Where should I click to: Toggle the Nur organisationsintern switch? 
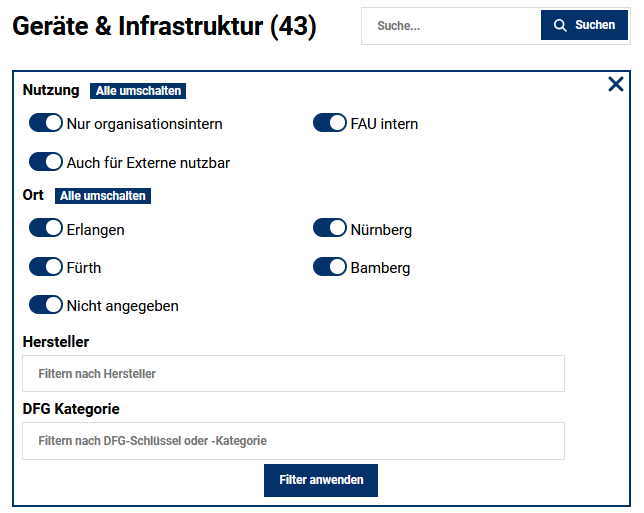(46, 123)
